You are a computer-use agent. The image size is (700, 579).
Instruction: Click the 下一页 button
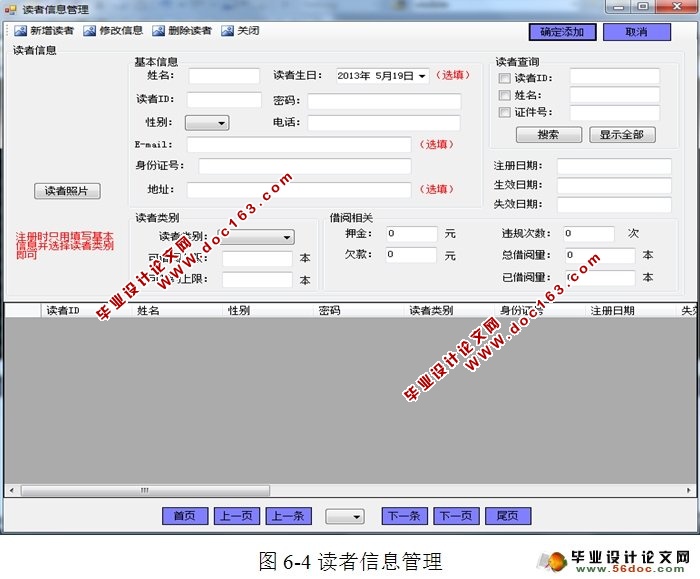pos(456,516)
